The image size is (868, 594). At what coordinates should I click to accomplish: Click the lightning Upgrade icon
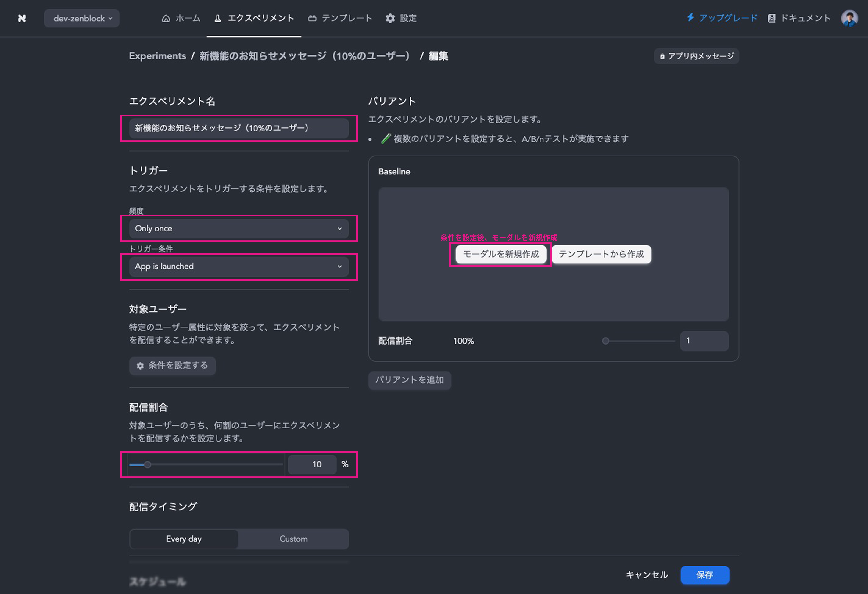click(690, 18)
